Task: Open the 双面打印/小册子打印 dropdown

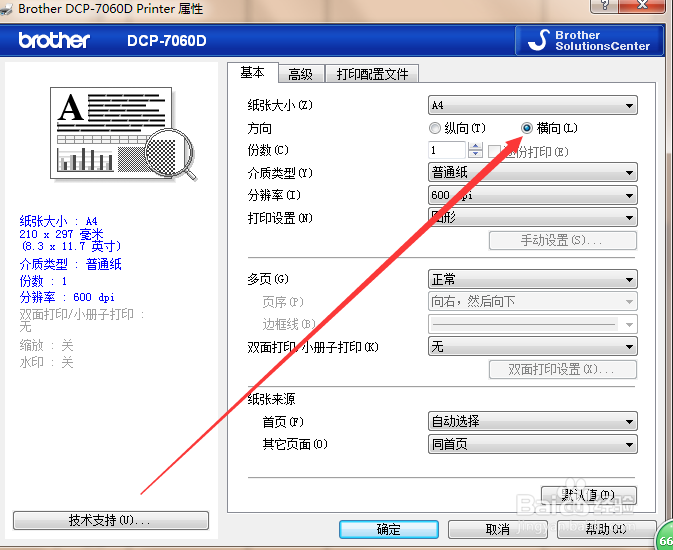Action: (533, 346)
